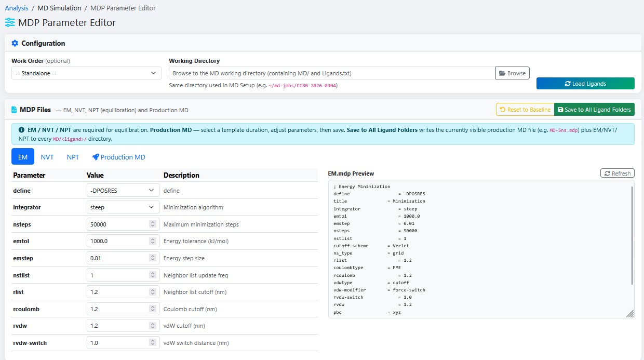
Task: Click the rvdw value field
Action: pos(123,326)
